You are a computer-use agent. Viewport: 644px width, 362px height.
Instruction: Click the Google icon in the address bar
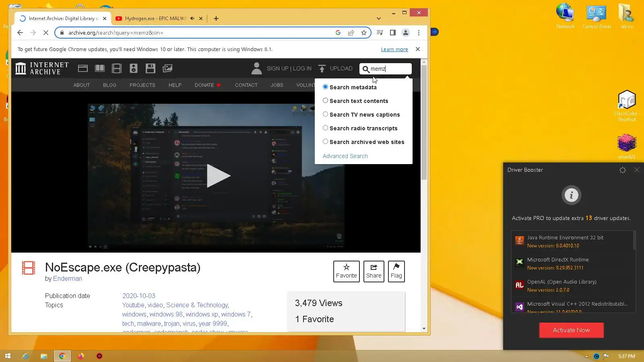pos(338,33)
